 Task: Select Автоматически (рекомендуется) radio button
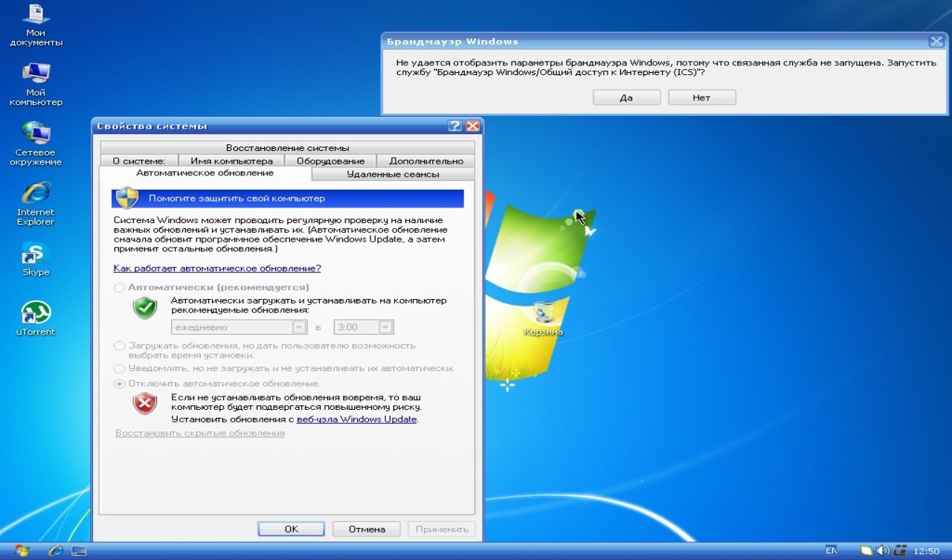click(119, 287)
